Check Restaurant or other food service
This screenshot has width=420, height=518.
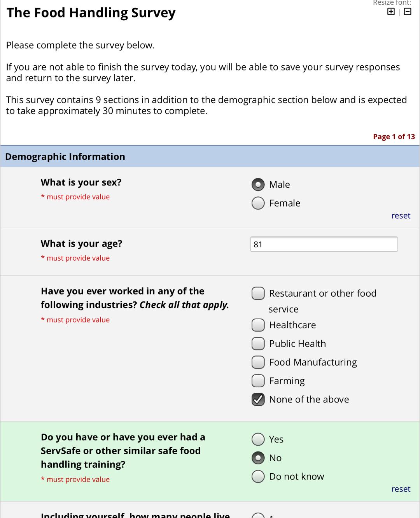coord(258,293)
